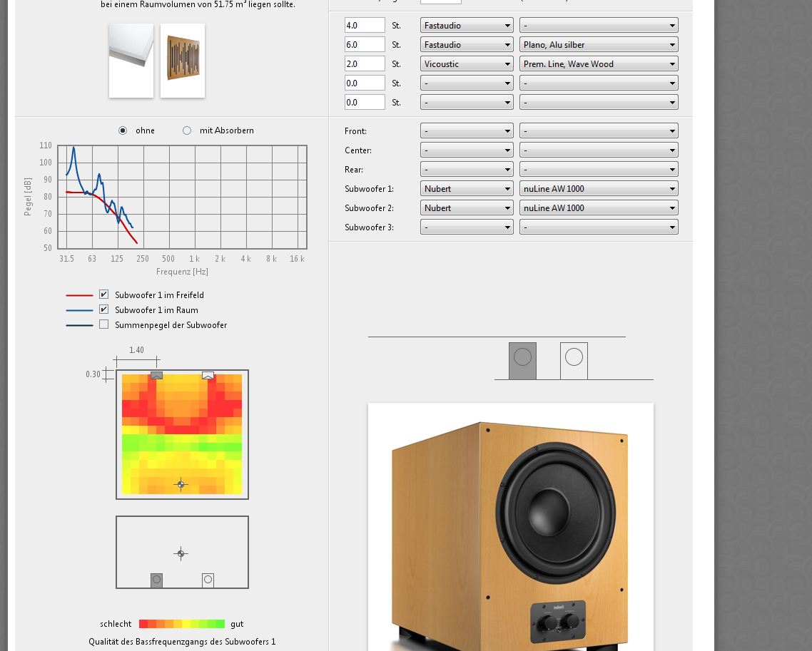Open the Vicoustic manufacturer dropdown

pyautogui.click(x=467, y=64)
